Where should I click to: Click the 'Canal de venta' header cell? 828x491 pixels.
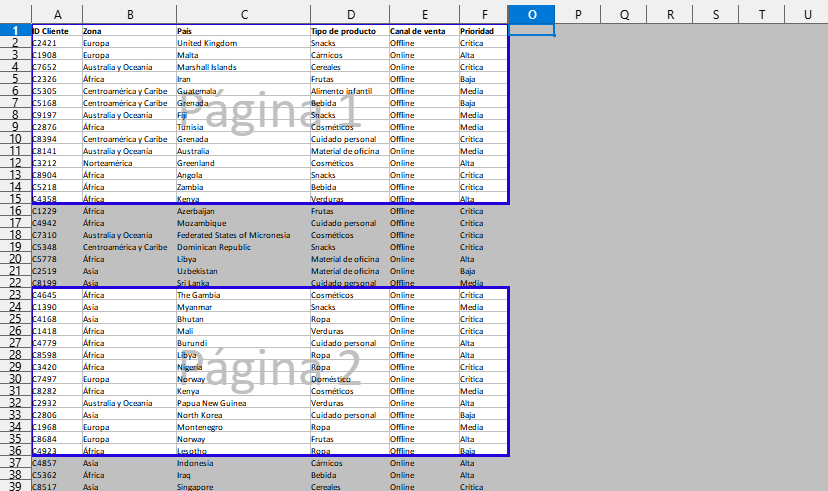(418, 31)
